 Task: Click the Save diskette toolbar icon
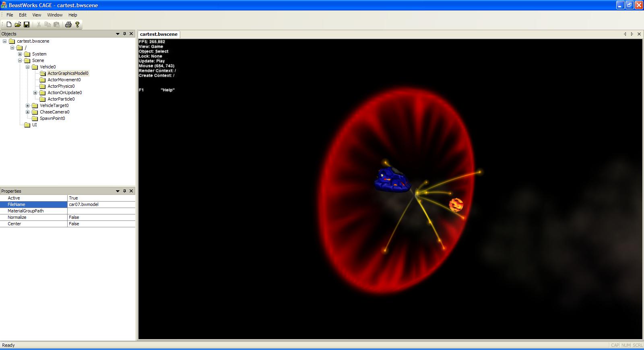tap(27, 25)
